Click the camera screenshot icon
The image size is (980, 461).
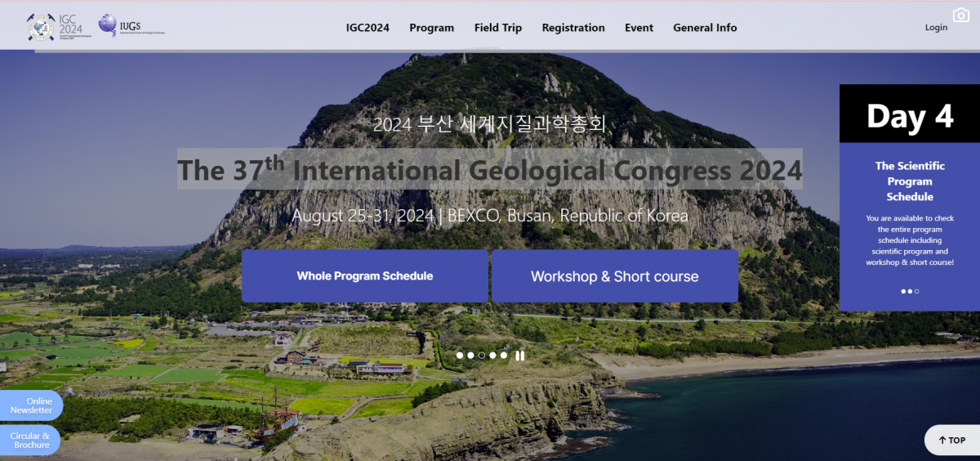click(x=960, y=16)
